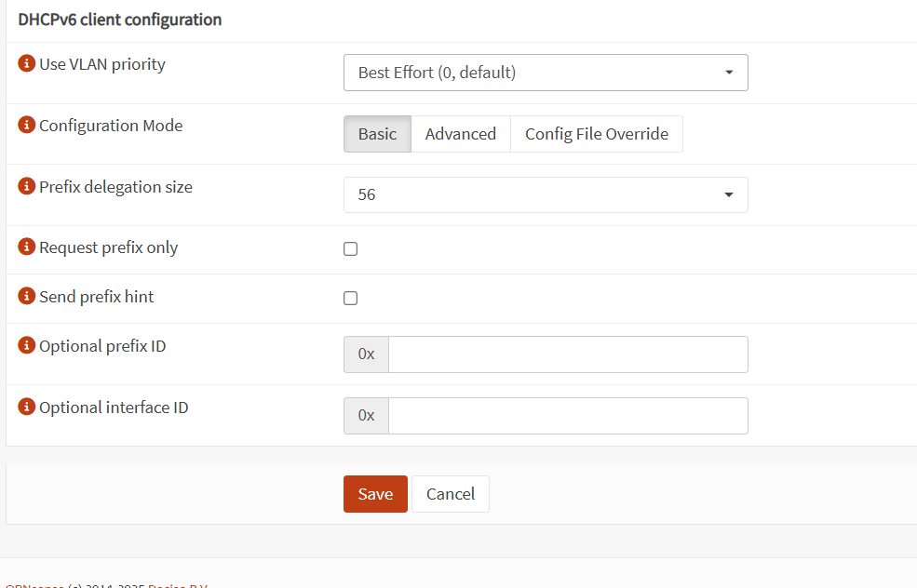Select Basic configuration mode
This screenshot has width=917, height=588.
[x=377, y=134]
